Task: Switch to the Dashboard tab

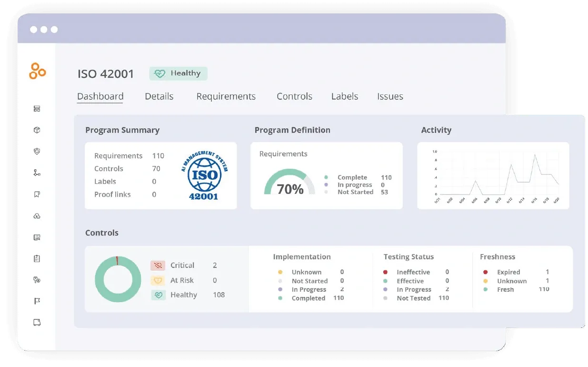Action: 100,96
